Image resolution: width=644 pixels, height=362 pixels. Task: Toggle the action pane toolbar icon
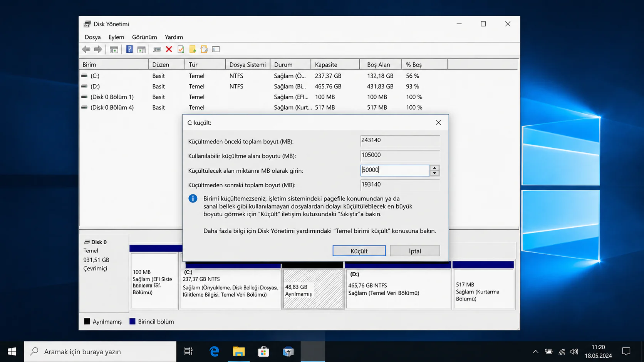[x=141, y=49]
